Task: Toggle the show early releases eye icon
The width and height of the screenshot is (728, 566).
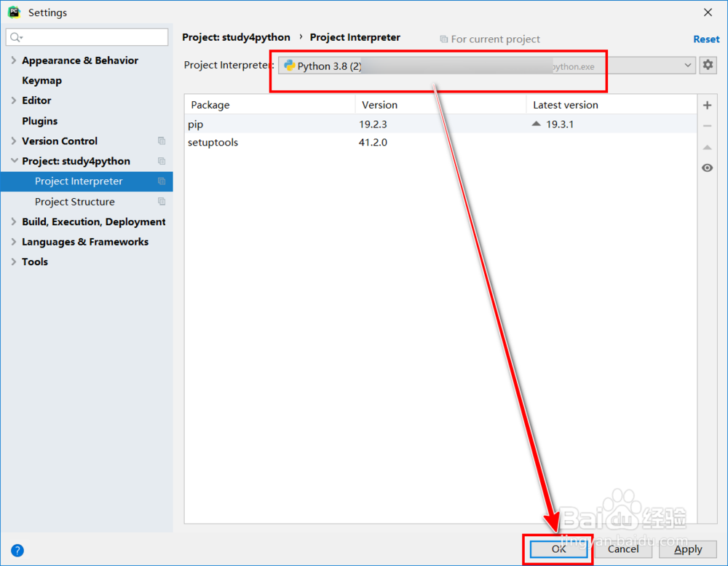Action: pyautogui.click(x=707, y=168)
